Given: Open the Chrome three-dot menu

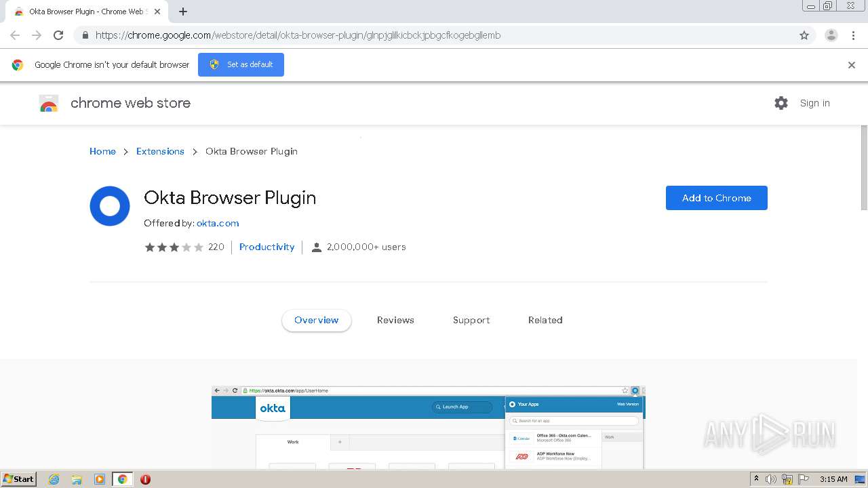Looking at the screenshot, I should click(854, 35).
